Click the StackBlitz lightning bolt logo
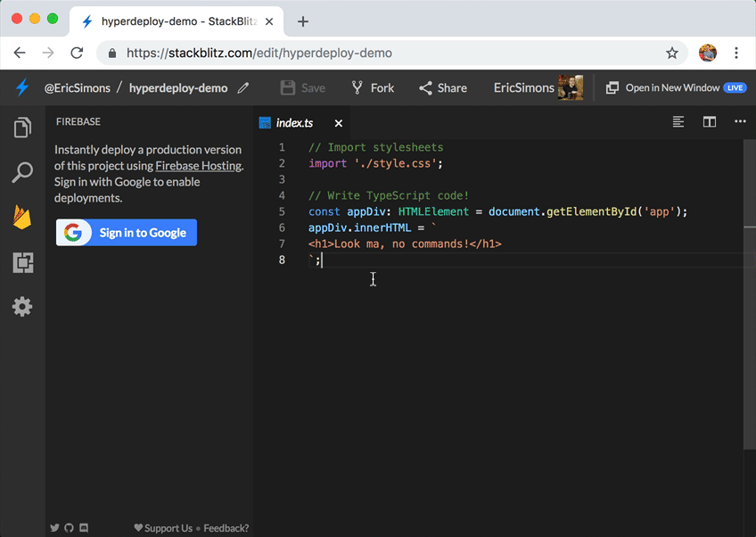The image size is (756, 537). pyautogui.click(x=22, y=87)
